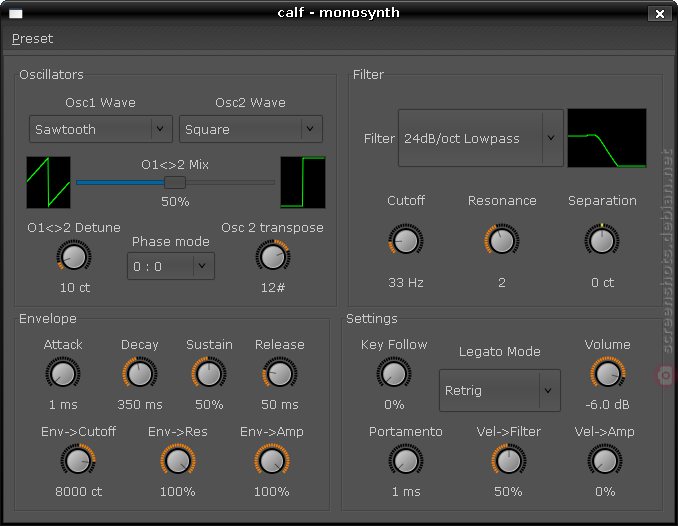Viewport: 678px width, 526px height.
Task: Click the Attack knob
Action: tap(63, 374)
